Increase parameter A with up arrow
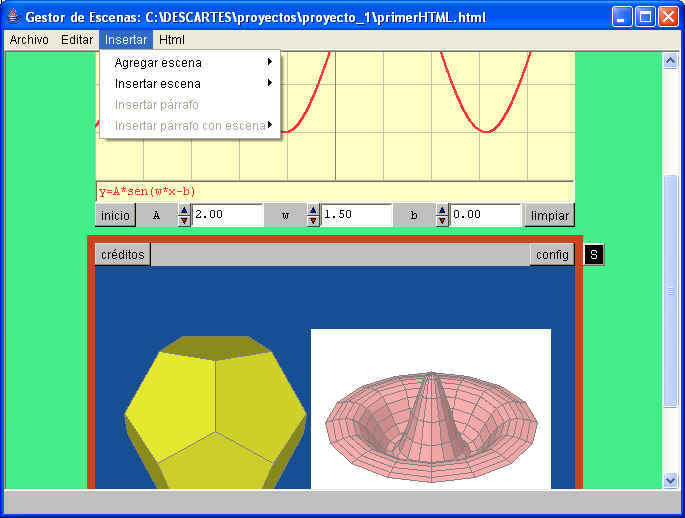This screenshot has width=685, height=518. tap(184, 210)
